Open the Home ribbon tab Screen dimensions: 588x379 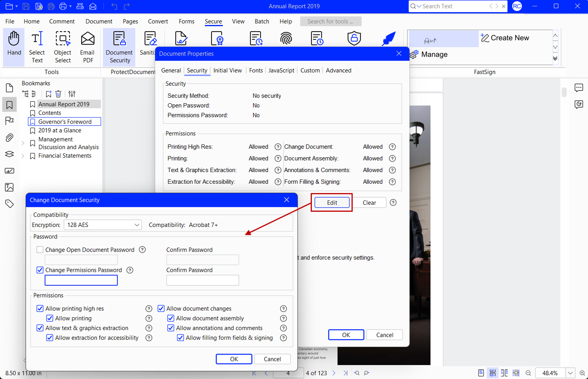[32, 21]
